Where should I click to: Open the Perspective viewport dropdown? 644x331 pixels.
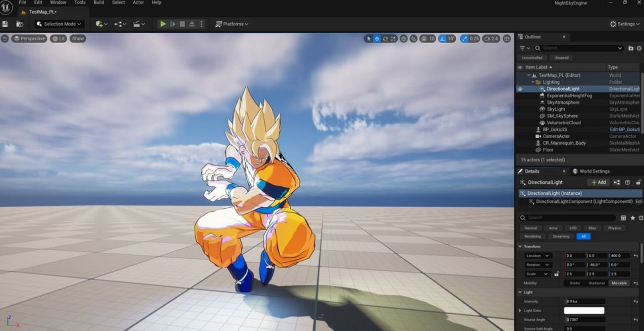(29, 38)
